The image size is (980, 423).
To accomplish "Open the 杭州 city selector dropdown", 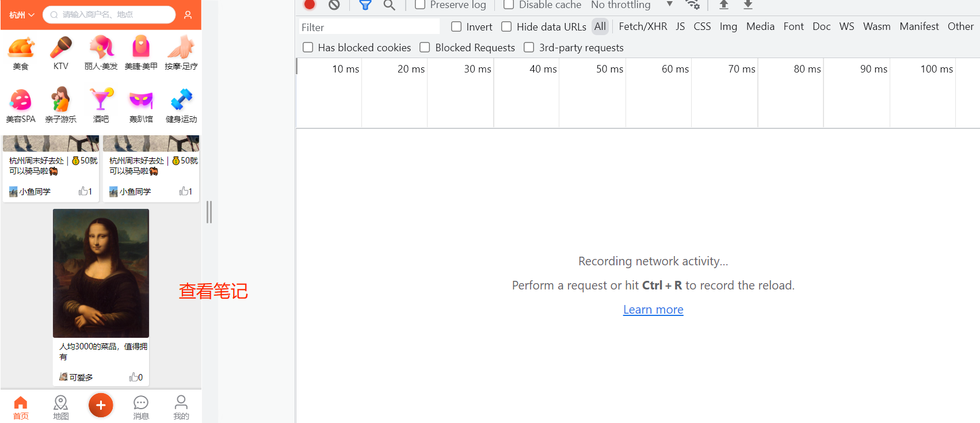I will 22,15.
